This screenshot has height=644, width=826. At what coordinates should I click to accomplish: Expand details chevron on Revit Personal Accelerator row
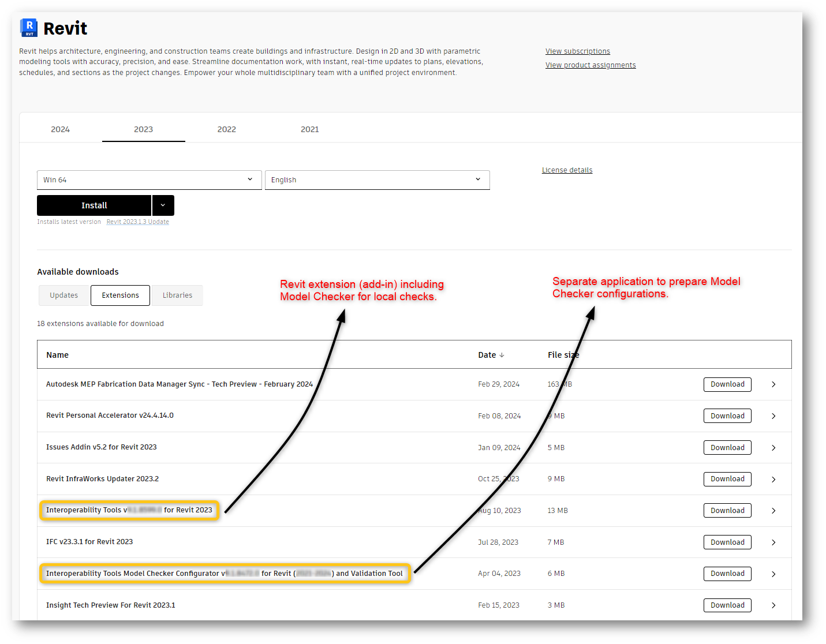click(773, 415)
